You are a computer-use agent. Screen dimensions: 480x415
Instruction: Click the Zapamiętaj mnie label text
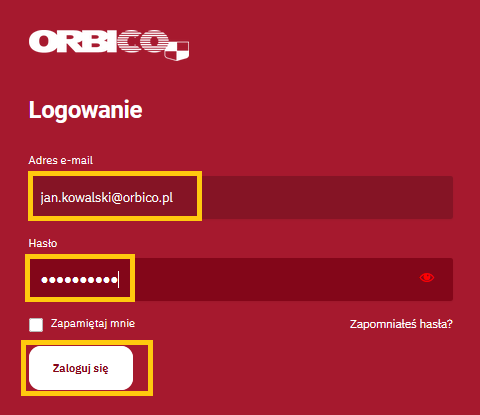tap(93, 324)
